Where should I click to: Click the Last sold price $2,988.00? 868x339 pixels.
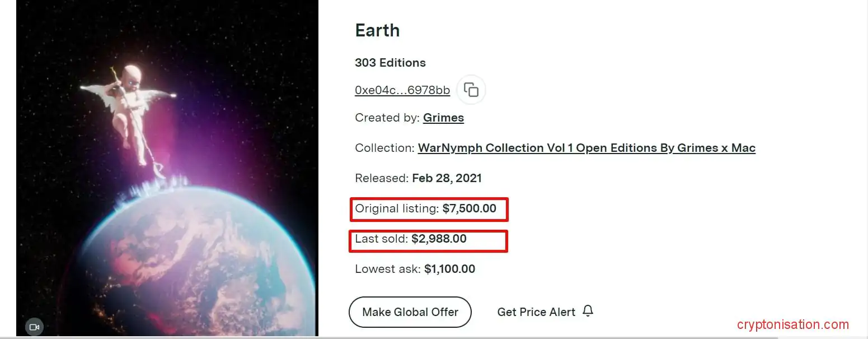tap(439, 239)
